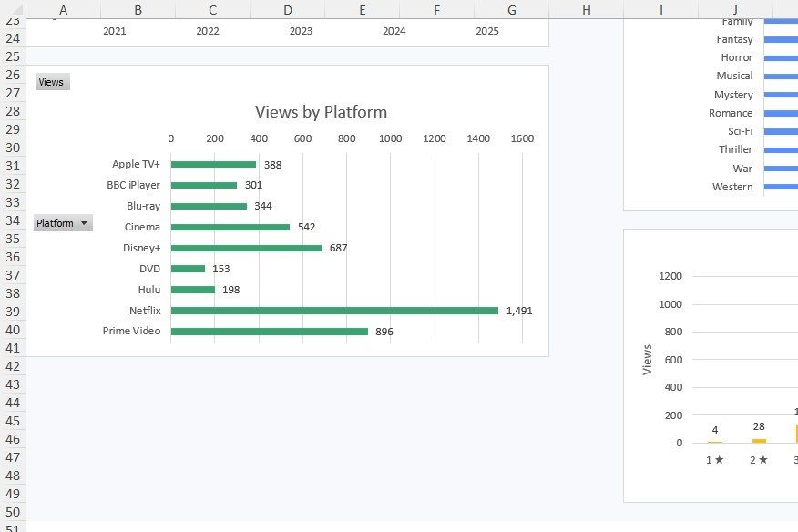This screenshot has width=798, height=532.
Task: Click the 'Hulu' category label
Action: click(149, 290)
